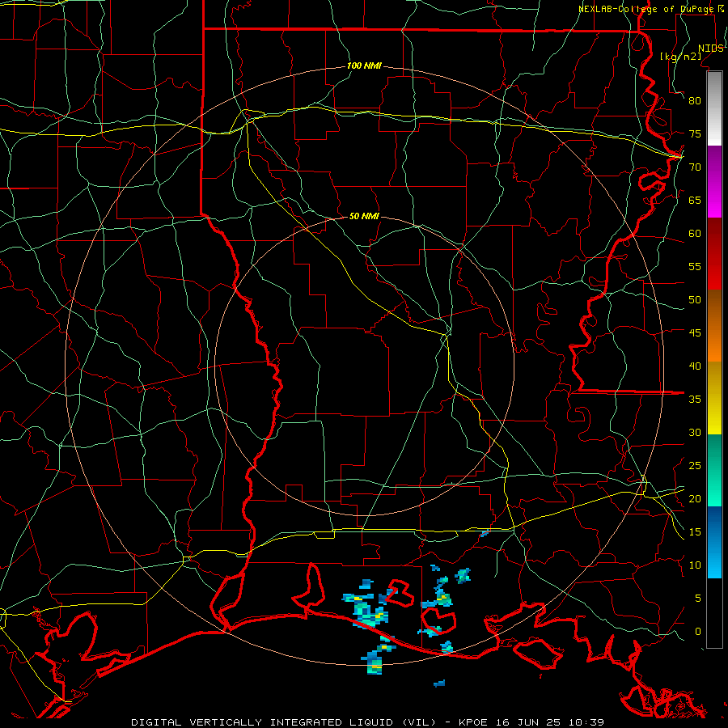Click the 40 value on the color scale
The width and height of the screenshot is (728, 728).
695,366
